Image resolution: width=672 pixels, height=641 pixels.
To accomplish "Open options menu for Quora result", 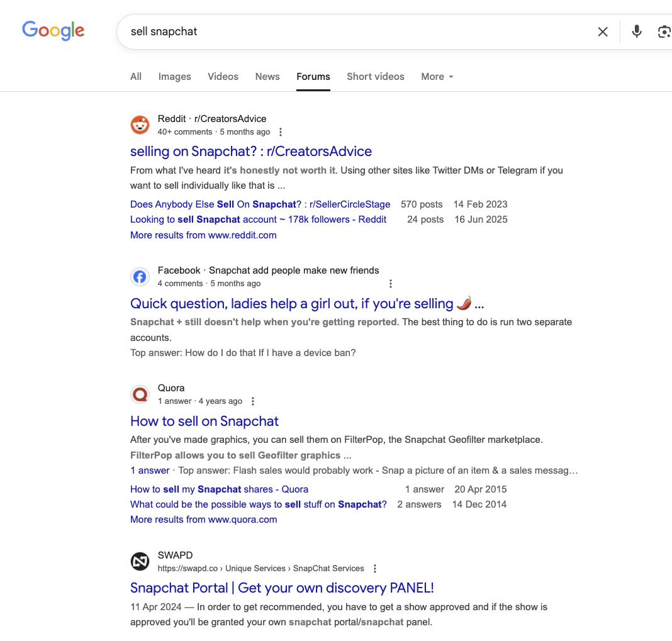I will point(253,401).
